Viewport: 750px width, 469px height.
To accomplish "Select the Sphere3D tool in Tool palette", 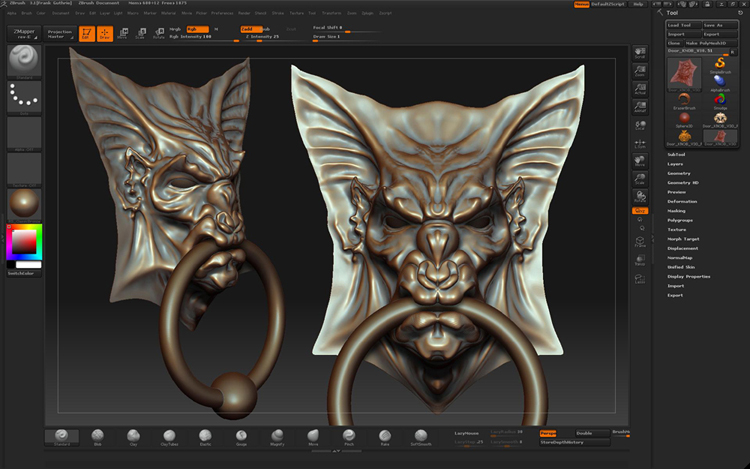I will point(684,120).
